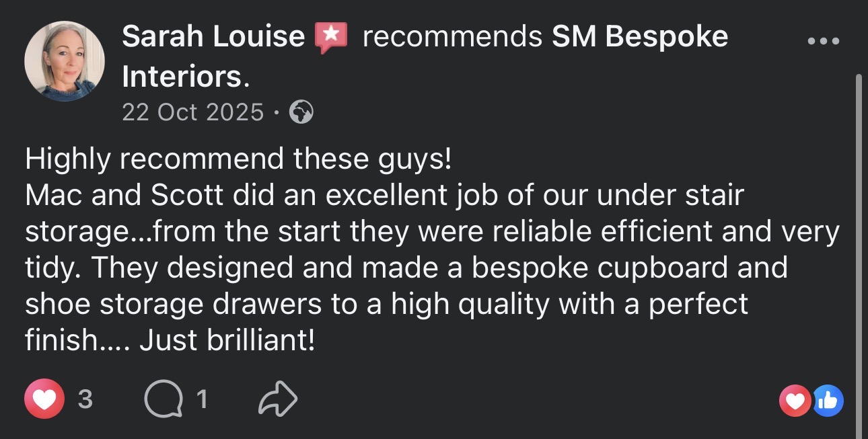Open the three-dot post options menu

[822, 40]
